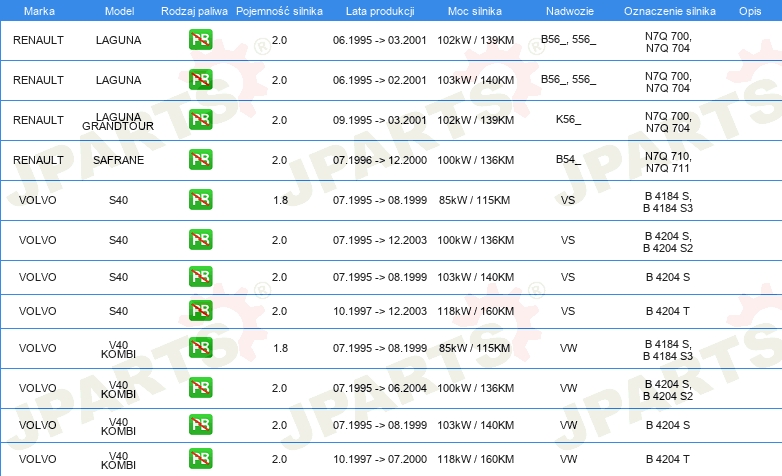
Task: Click fuel icon in Volvo S40 1.8 row
Action: pyautogui.click(x=200, y=200)
